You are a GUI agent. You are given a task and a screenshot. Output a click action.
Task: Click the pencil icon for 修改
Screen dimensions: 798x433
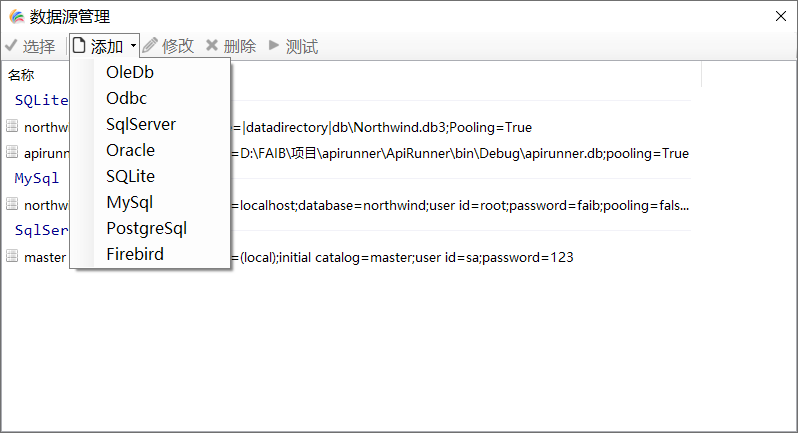pyautogui.click(x=150, y=45)
